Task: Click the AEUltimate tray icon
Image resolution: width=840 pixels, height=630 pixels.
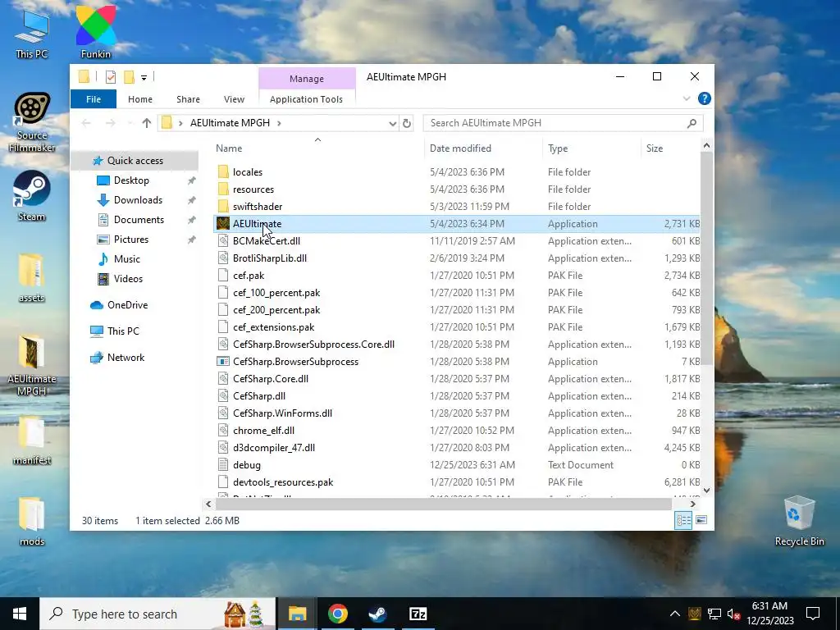Action: (x=694, y=614)
